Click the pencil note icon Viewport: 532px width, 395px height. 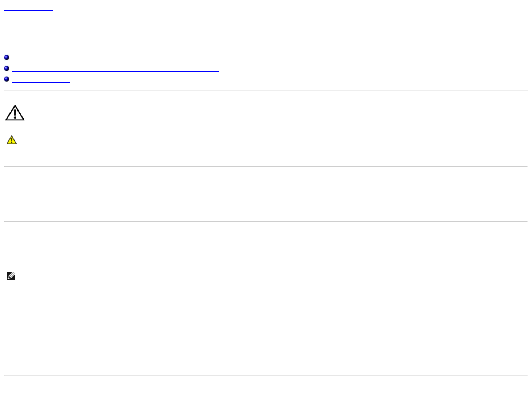[11, 276]
